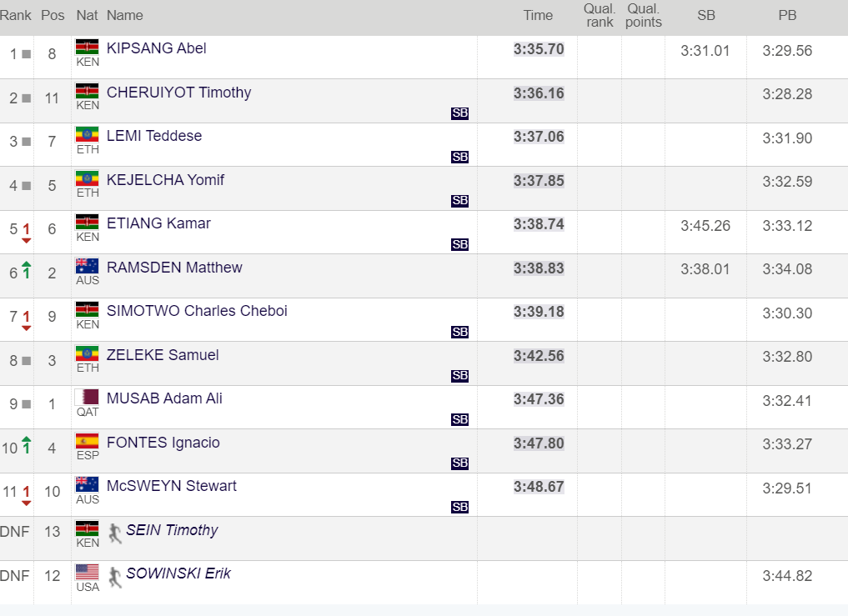Viewport: 848px width, 616px height.
Task: Click SB badge in MUSAB Adam Ali row
Action: coord(459,419)
